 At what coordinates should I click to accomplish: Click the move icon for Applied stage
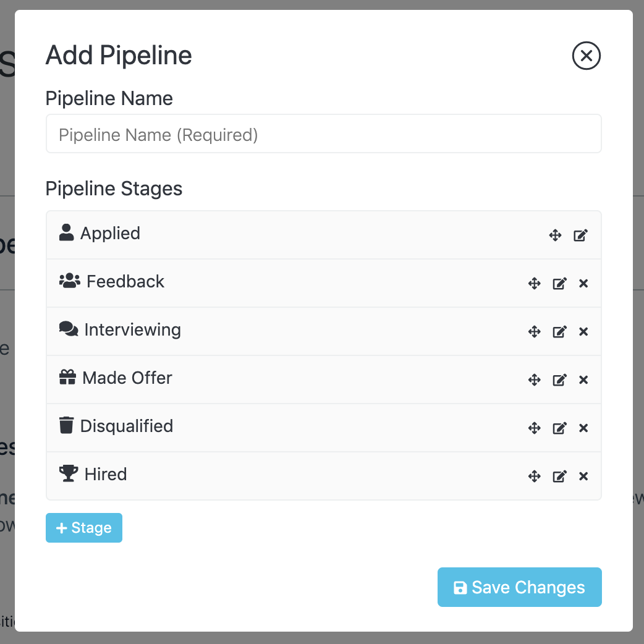555,235
